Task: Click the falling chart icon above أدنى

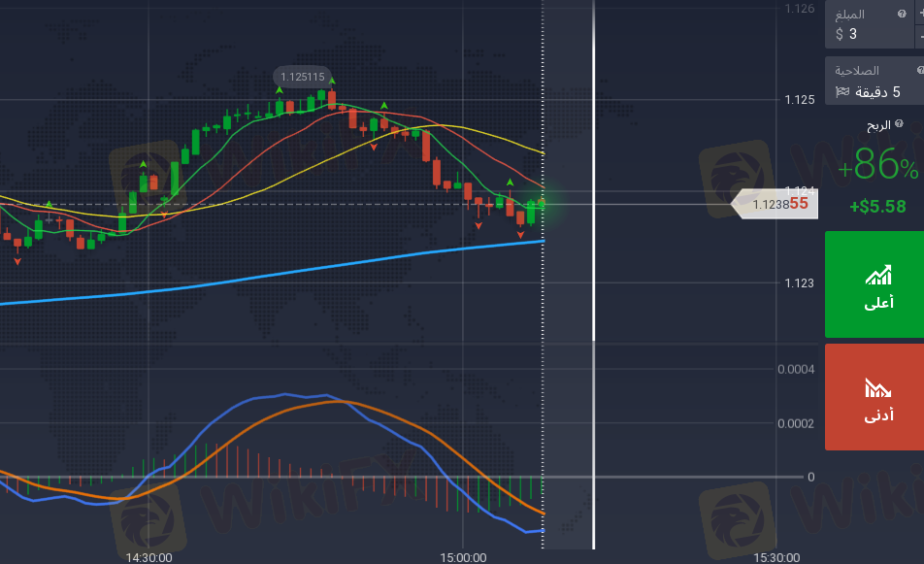Action: point(878,387)
